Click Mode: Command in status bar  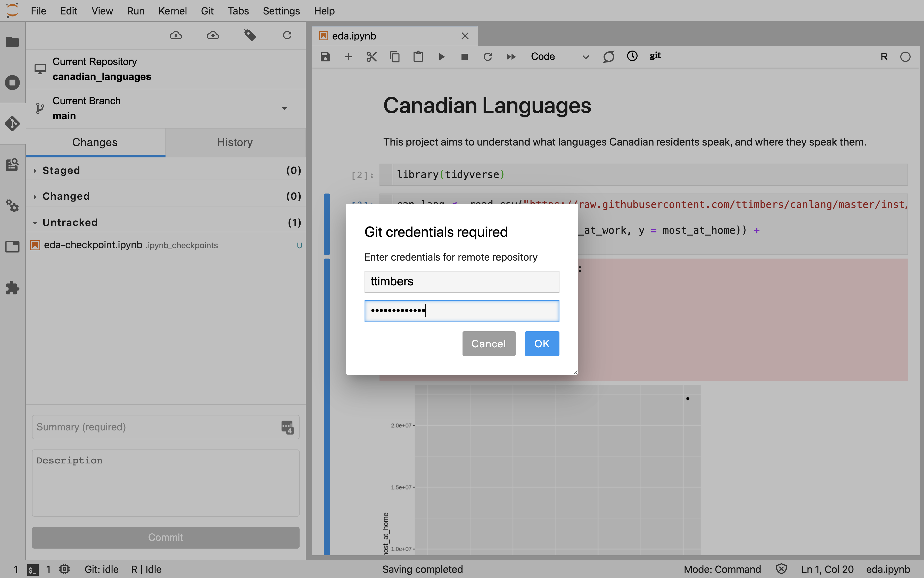pos(722,569)
